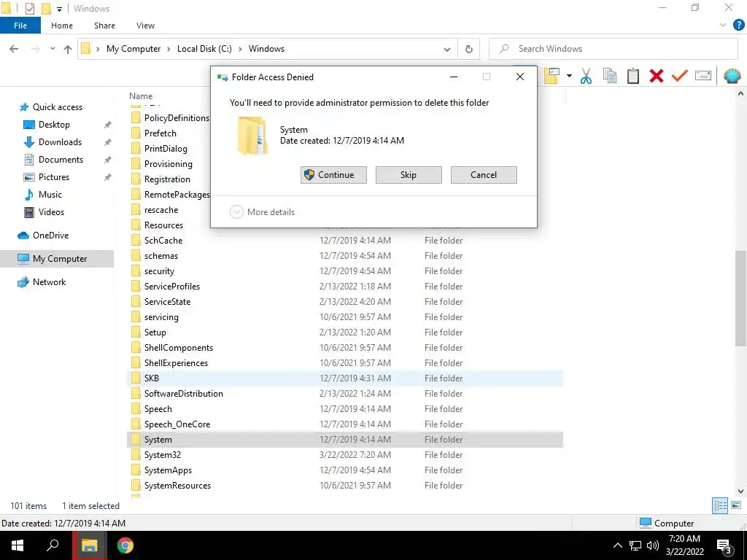747x560 pixels.
Task: Show hidden tray icons chevron
Action: tap(617, 545)
